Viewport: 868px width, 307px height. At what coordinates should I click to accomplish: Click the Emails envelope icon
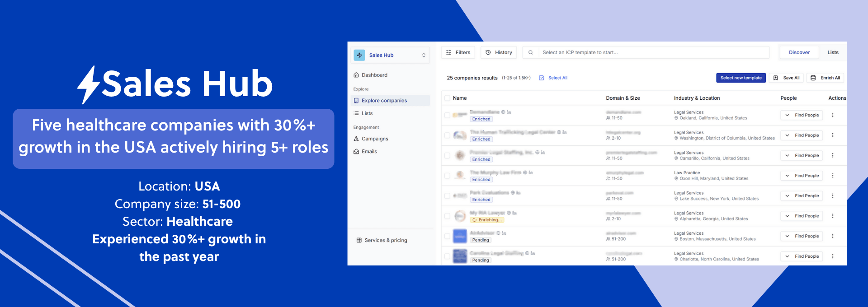(x=356, y=152)
